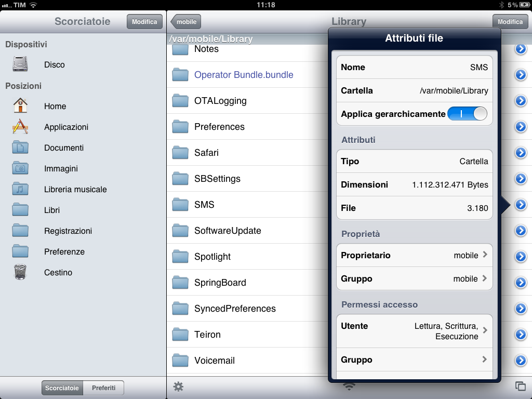Open the Cestino trash icon
Viewport: 532px width, 399px height.
click(x=20, y=272)
